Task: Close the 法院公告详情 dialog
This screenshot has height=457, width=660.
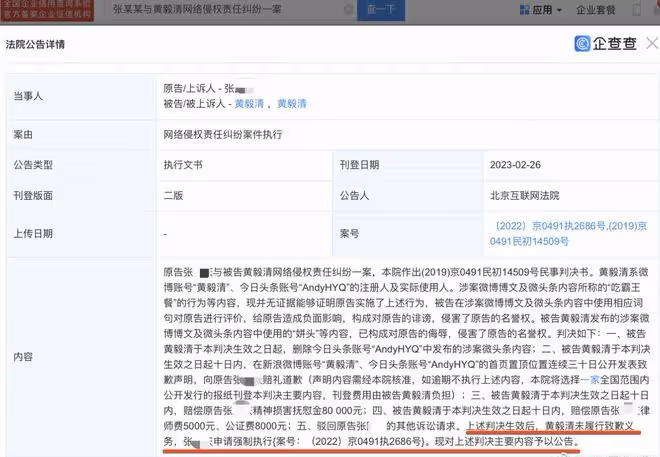Action: click(652, 43)
